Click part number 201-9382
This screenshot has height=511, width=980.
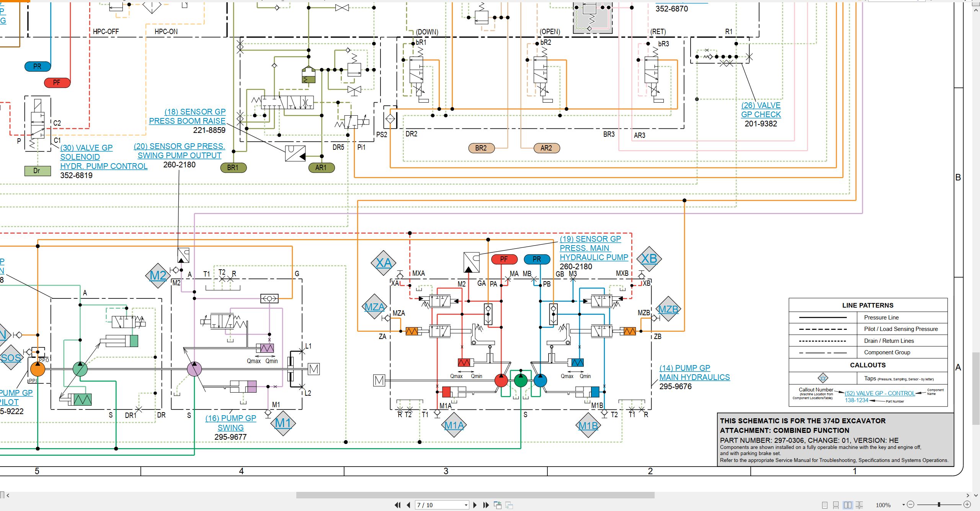coord(761,124)
